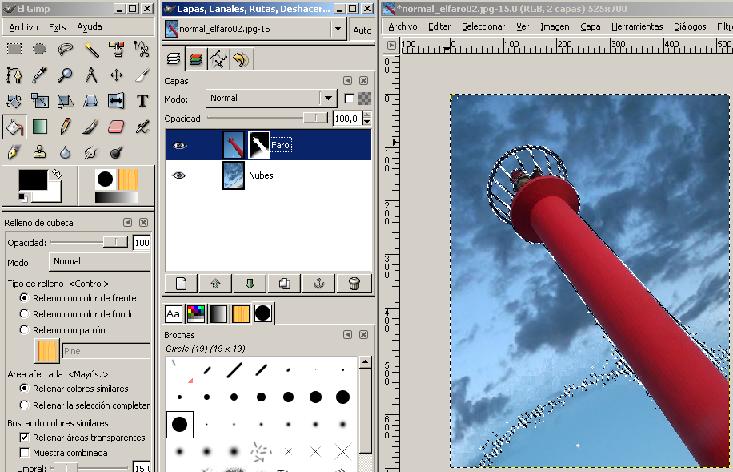Screen dimensions: 733x472
Task: Choose the Blend gradient tool
Action: tap(40, 127)
